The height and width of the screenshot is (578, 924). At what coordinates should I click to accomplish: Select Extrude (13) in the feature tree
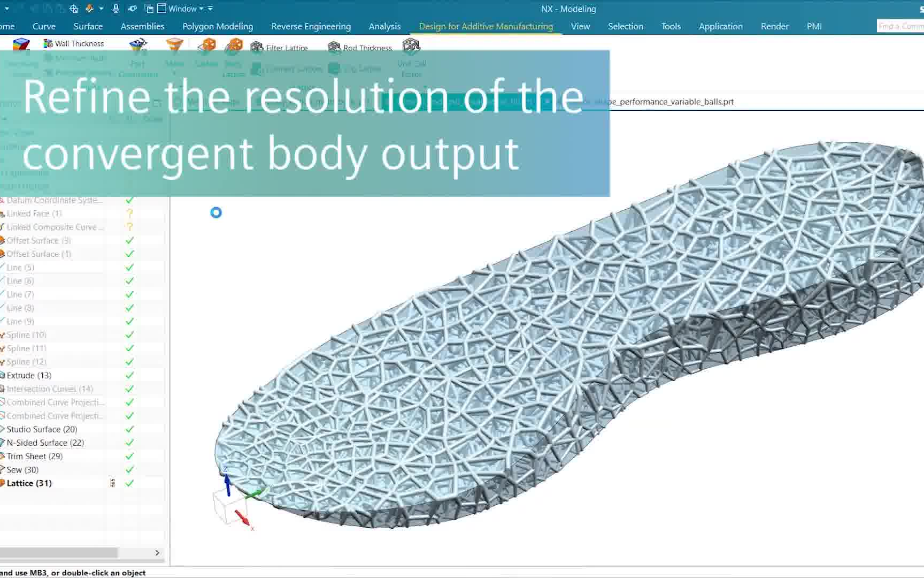29,375
